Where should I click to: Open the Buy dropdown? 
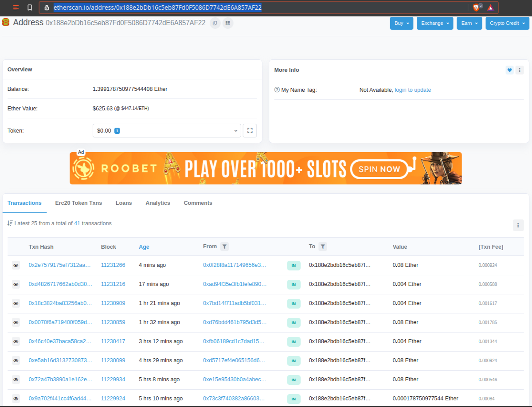tap(402, 23)
